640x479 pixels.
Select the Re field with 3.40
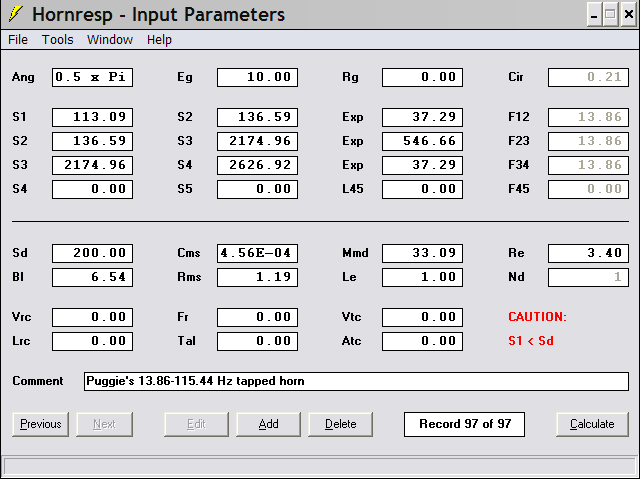[588, 253]
